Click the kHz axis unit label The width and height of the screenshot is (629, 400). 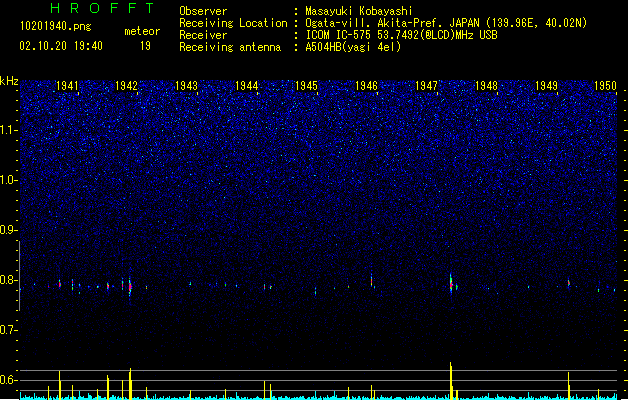pyautogui.click(x=9, y=81)
